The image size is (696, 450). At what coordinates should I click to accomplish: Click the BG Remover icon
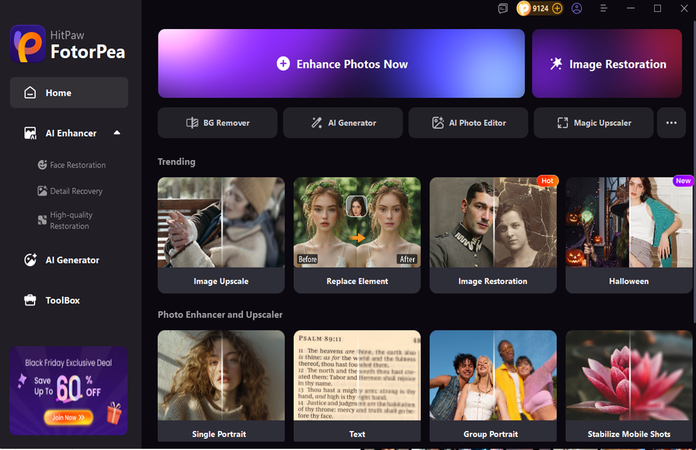click(x=192, y=123)
